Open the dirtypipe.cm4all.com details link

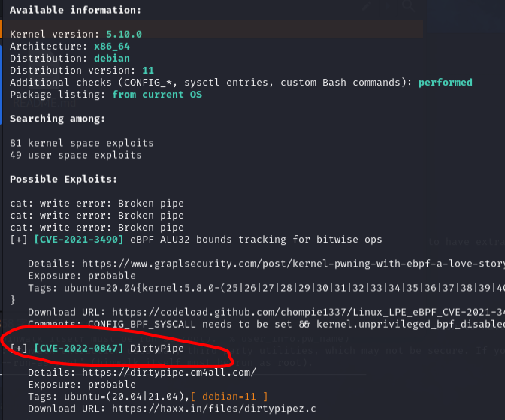[x=169, y=373]
